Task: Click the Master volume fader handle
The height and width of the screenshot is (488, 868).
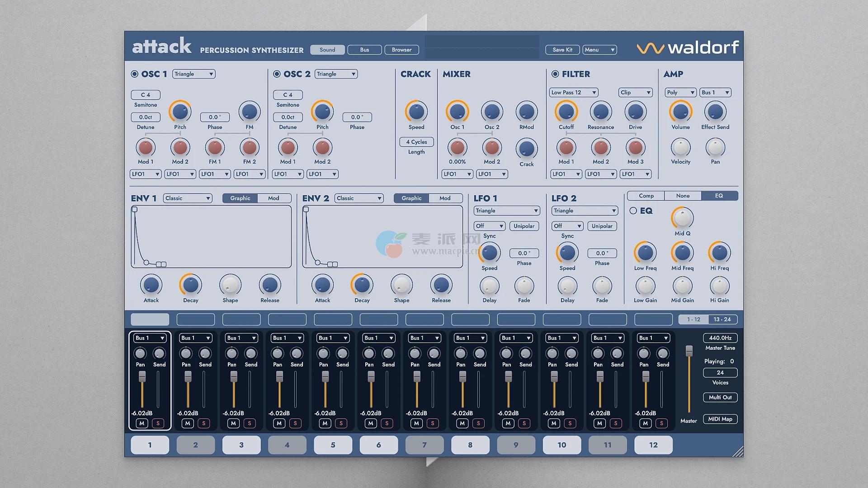Action: coord(689,351)
